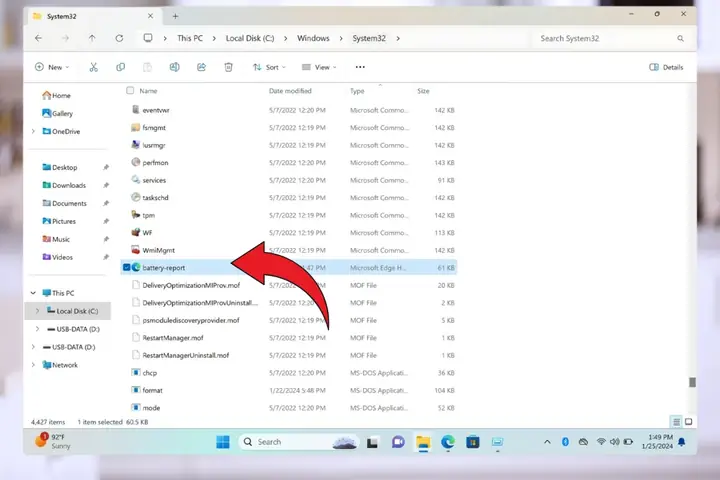The height and width of the screenshot is (480, 720).
Task: Collapse the This PC tree node
Action: pyautogui.click(x=33, y=293)
